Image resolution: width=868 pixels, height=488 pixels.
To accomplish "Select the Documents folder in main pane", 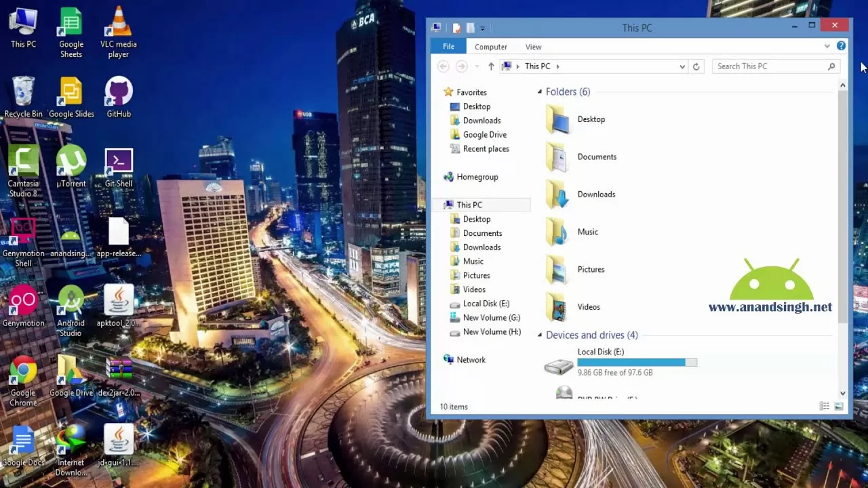I will (x=580, y=157).
